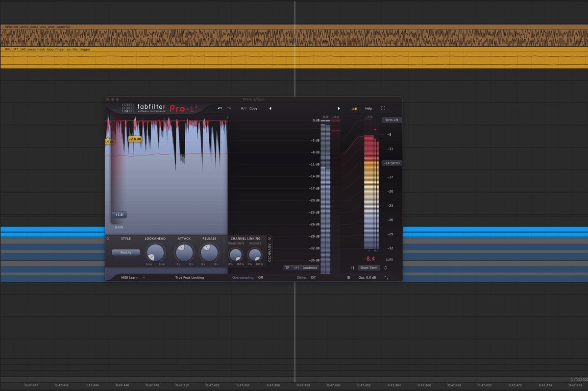
Task: Go to the next preset arrow
Action: tap(339, 108)
